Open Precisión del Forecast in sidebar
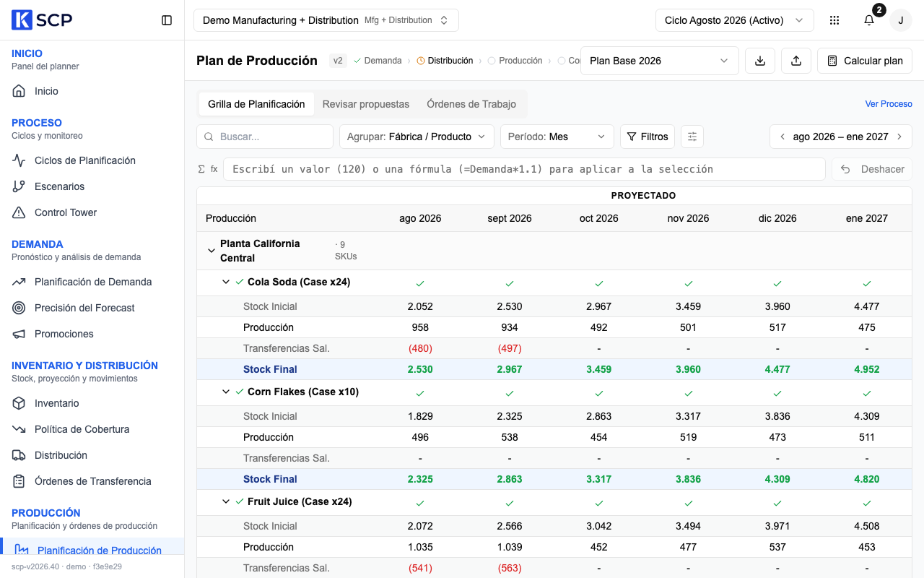924x578 pixels. [x=92, y=308]
